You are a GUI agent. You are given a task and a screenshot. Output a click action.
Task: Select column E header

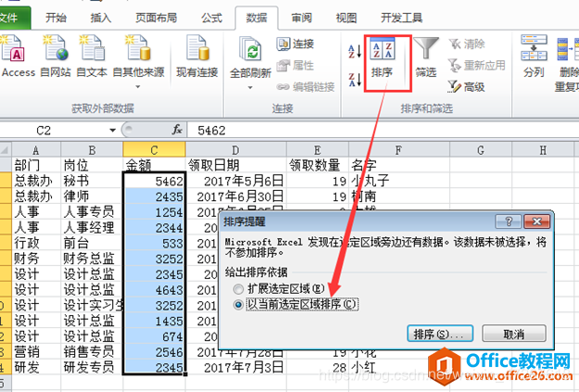tap(318, 150)
